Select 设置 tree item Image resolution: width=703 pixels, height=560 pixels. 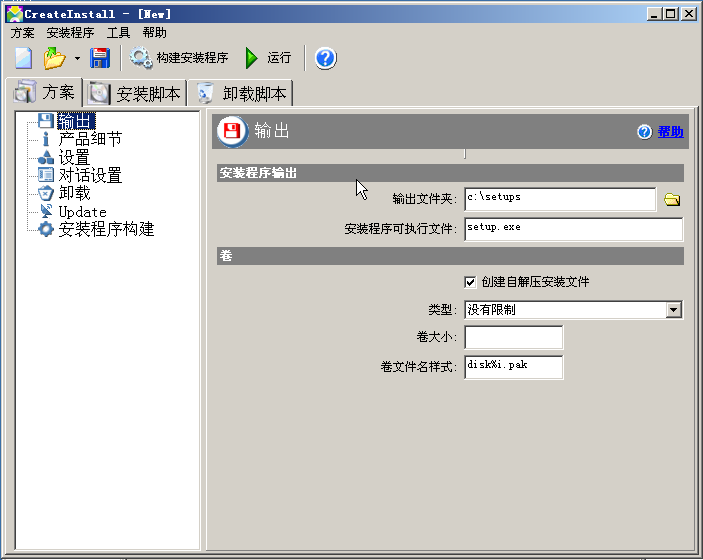pos(74,157)
